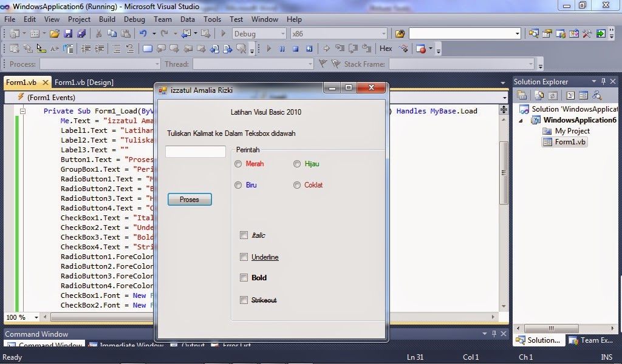
Task: Click the Break All pause icon on debug toolbar
Action: pyautogui.click(x=282, y=49)
